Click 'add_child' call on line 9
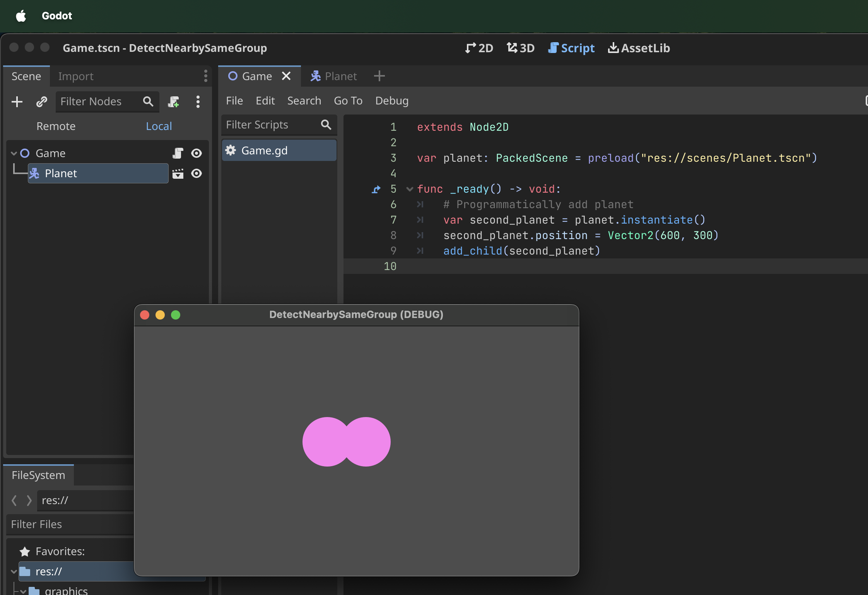Image resolution: width=868 pixels, height=595 pixels. [x=473, y=251]
